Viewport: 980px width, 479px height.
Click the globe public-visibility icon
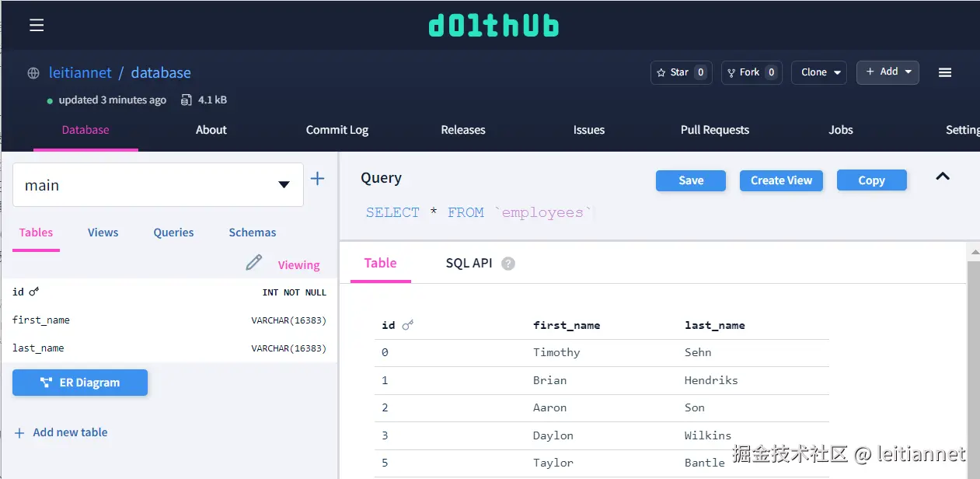click(x=33, y=73)
